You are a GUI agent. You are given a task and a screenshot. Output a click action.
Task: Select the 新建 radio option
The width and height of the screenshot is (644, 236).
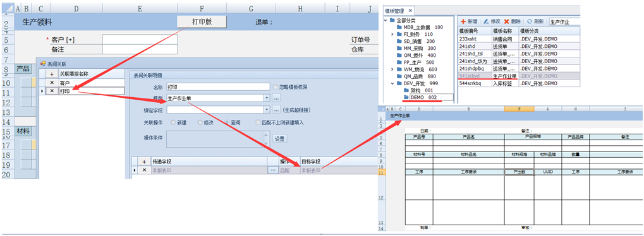(x=173, y=122)
